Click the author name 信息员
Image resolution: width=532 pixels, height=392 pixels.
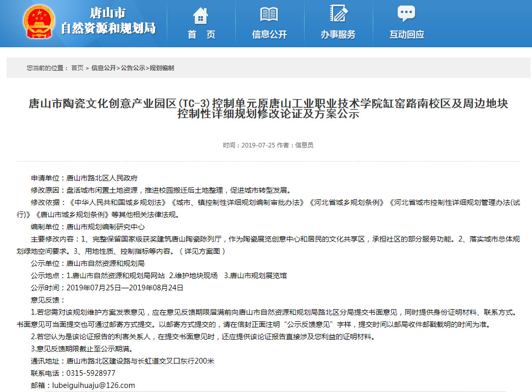(x=304, y=145)
